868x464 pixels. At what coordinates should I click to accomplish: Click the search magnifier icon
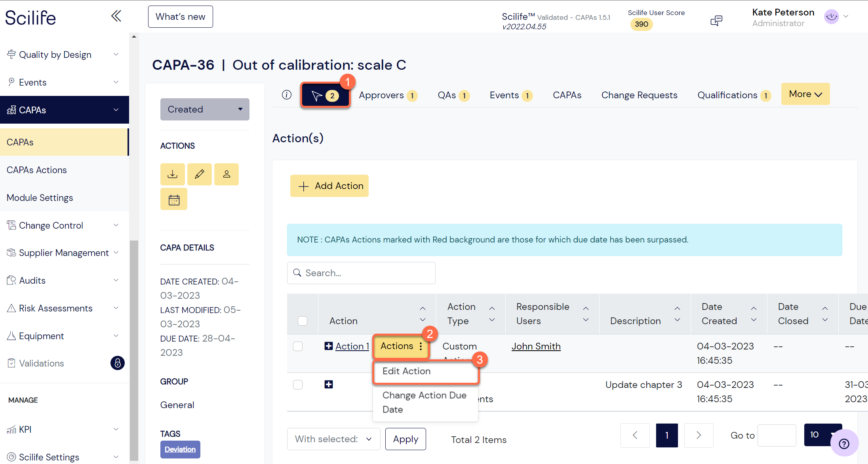tap(297, 273)
